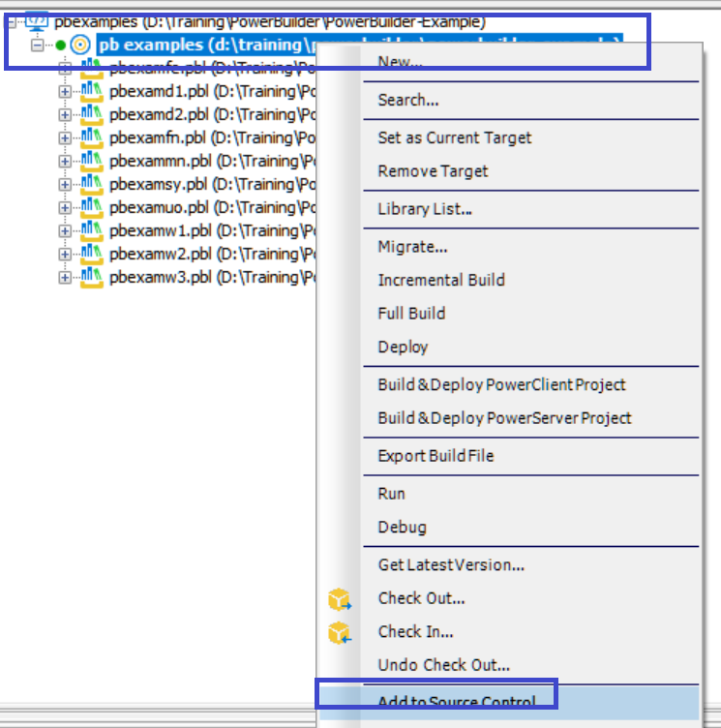Click pbexamw3.pbl library icon
Screen dimensions: 721x728
(x=92, y=277)
